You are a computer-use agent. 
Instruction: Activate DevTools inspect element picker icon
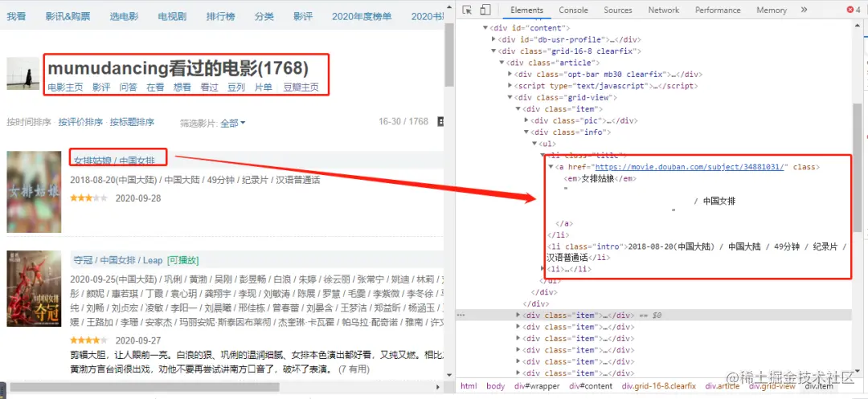[467, 10]
